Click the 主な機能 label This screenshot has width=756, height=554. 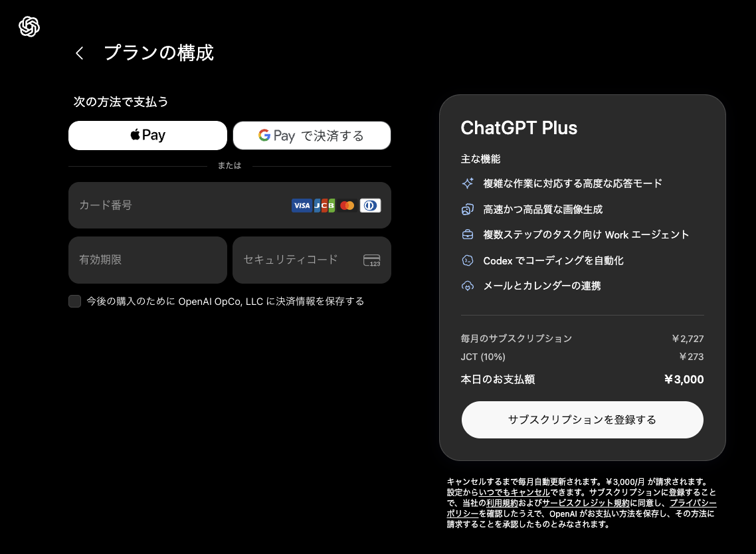pyautogui.click(x=481, y=159)
